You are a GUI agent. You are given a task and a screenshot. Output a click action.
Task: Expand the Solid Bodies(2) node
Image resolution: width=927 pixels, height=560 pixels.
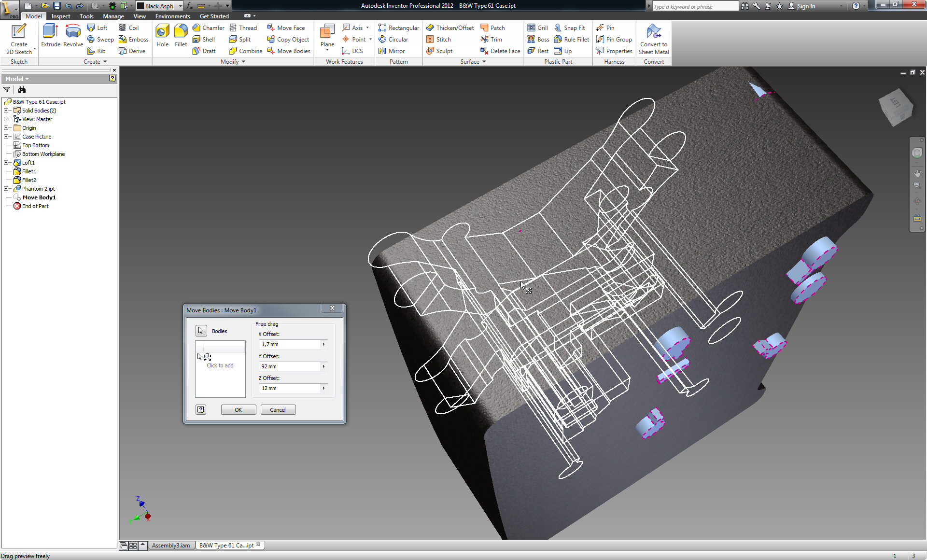[x=6, y=111]
